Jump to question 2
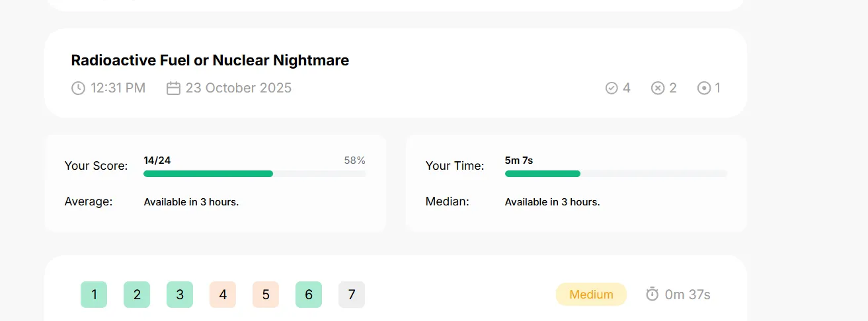The image size is (868, 321). pos(137,295)
